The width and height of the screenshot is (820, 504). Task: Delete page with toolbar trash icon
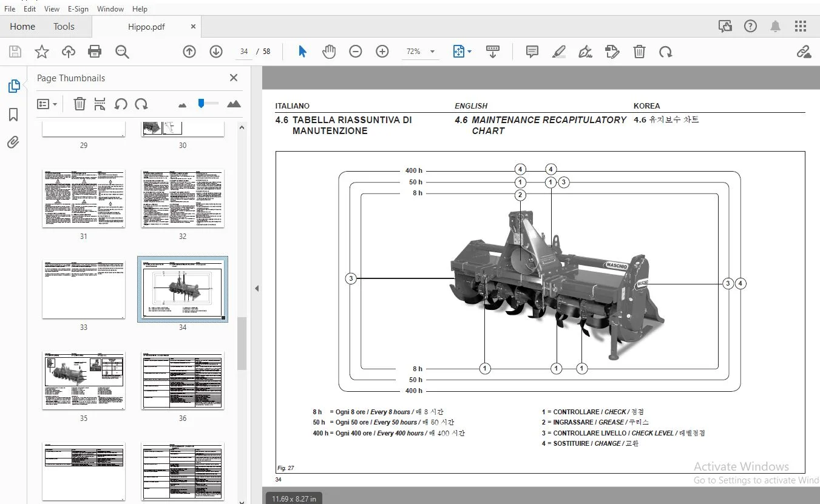(639, 52)
